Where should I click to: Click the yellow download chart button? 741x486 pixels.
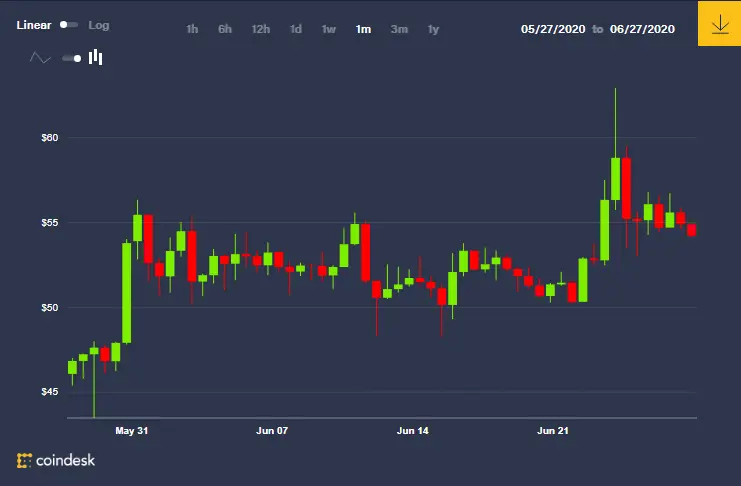pyautogui.click(x=719, y=24)
